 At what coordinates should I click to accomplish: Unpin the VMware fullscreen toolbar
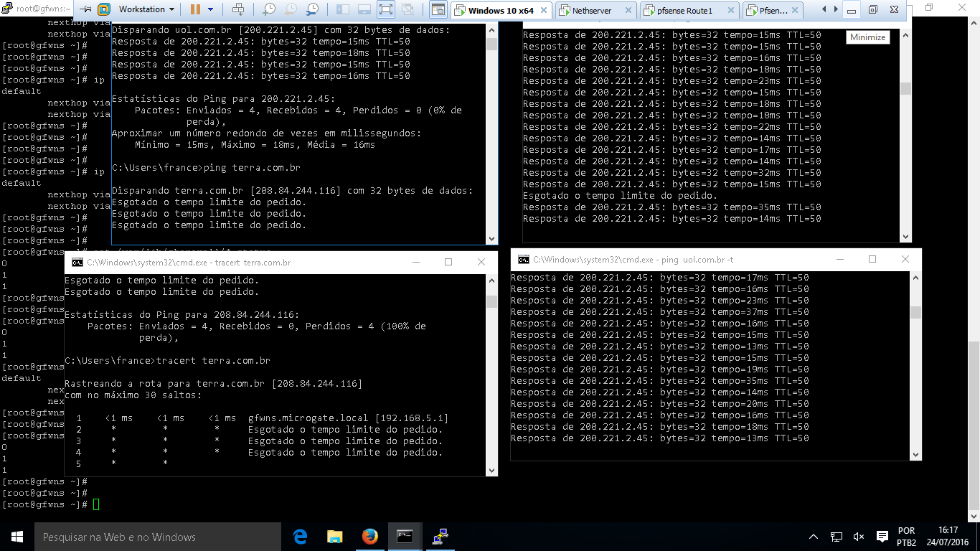[85, 9]
